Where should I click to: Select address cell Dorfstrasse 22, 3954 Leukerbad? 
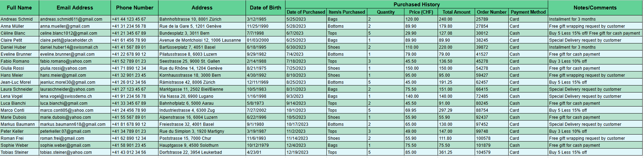(x=202, y=152)
